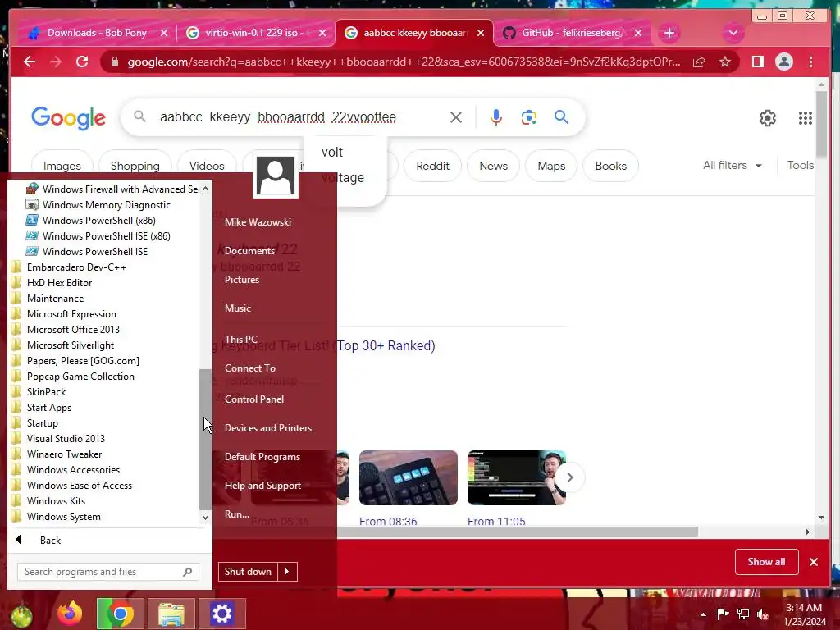Open the gear settings app on taskbar

click(x=221, y=614)
